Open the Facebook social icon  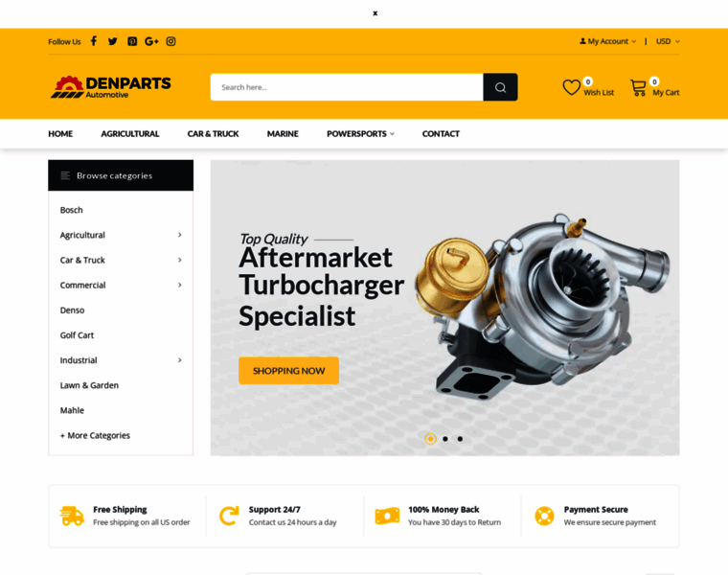coord(93,41)
